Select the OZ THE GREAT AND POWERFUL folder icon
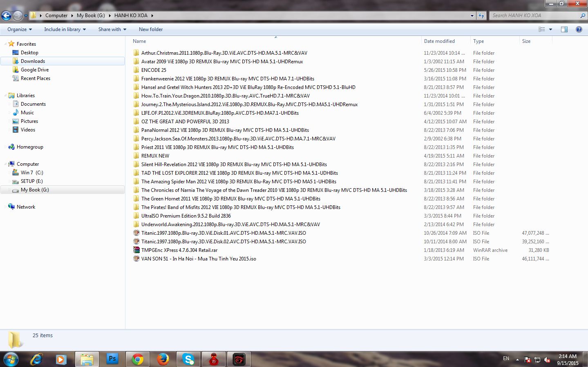 [136, 122]
